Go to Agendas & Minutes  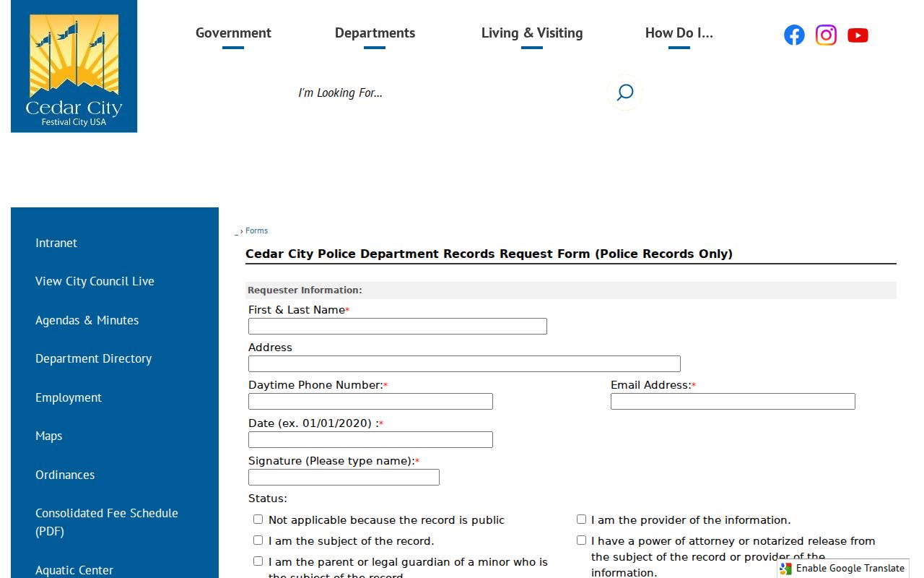87,320
